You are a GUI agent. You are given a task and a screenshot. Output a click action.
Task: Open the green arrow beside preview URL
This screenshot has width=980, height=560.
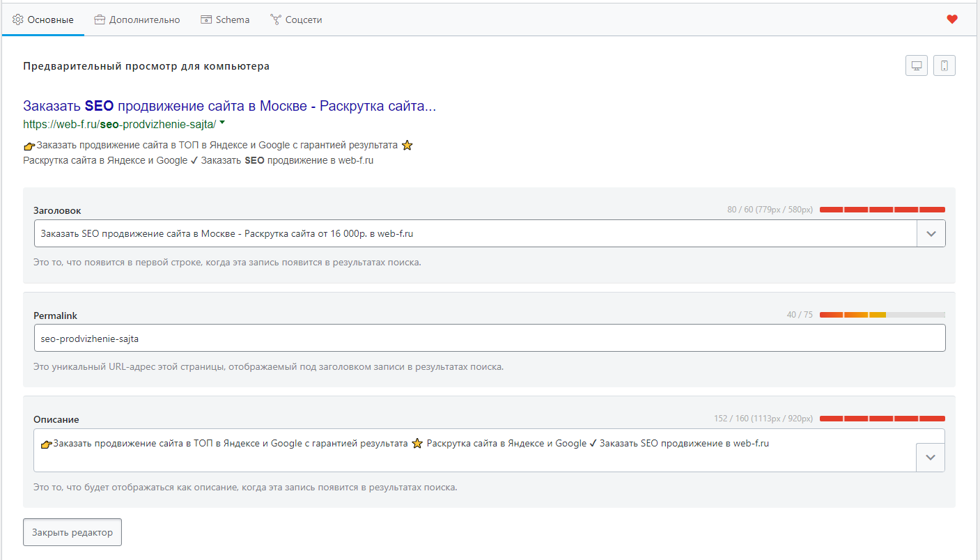pos(222,123)
